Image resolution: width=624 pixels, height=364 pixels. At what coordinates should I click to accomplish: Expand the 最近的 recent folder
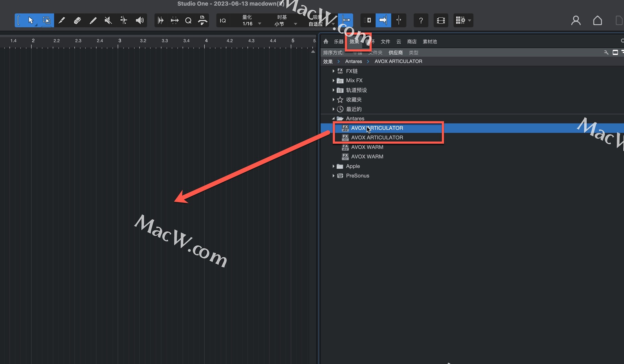(x=333, y=109)
